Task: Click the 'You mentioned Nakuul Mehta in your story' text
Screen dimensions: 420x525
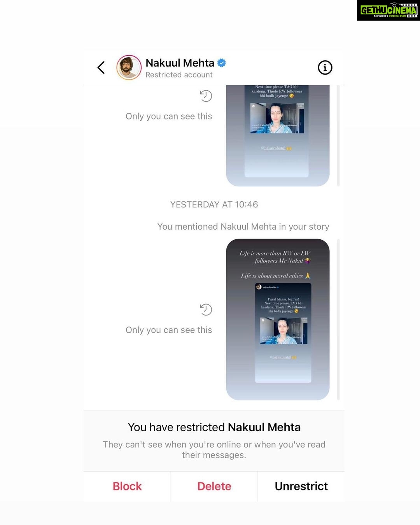Action: [x=243, y=227]
